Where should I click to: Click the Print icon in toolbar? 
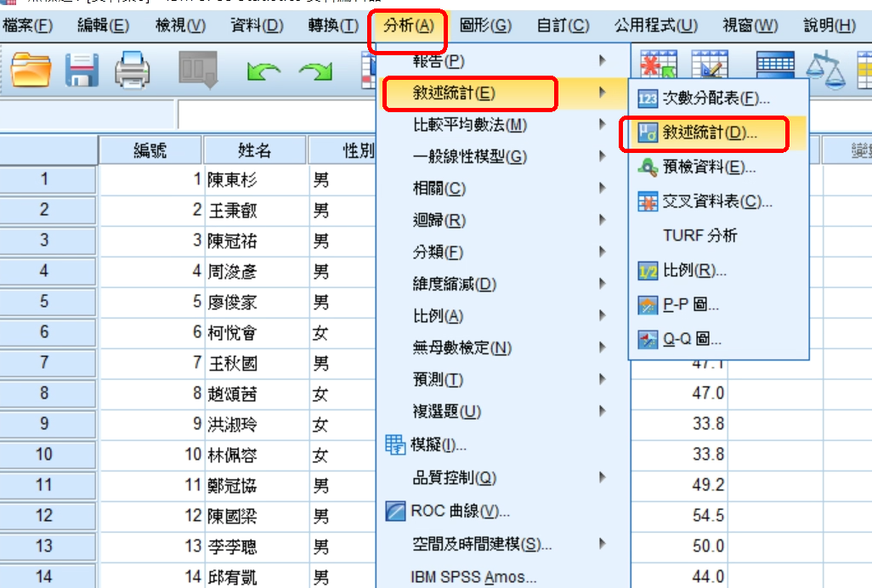click(x=133, y=71)
